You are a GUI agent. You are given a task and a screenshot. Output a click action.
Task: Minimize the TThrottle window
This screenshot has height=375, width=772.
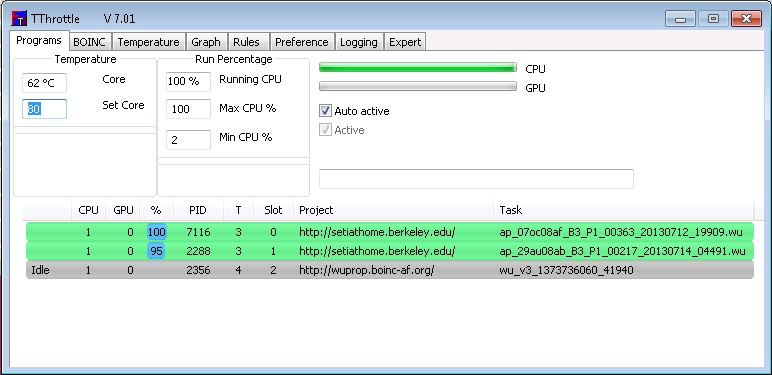(681, 19)
